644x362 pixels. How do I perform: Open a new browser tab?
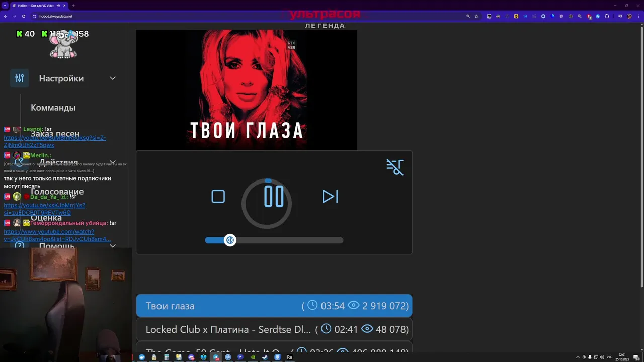[73, 6]
